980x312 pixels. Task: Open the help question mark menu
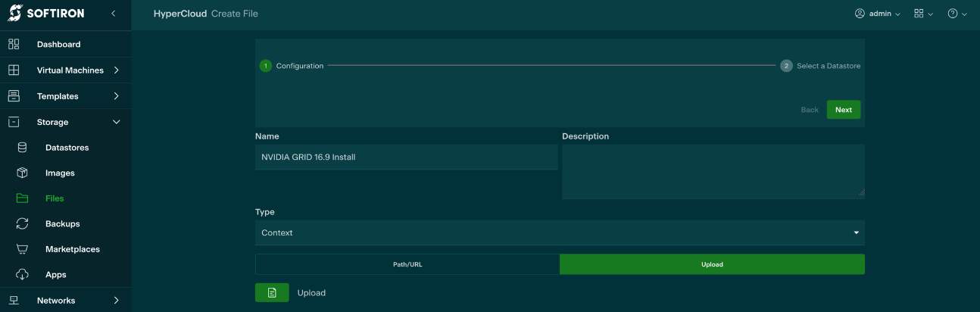[957, 14]
